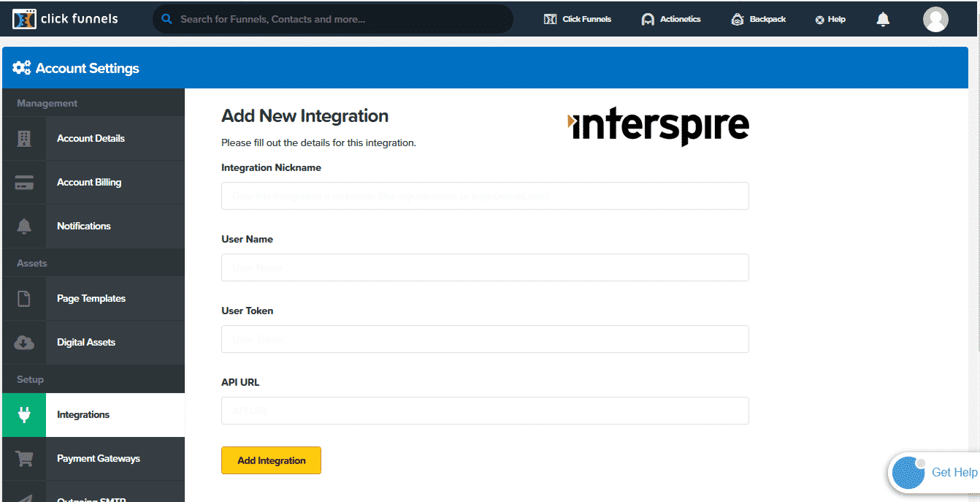Image resolution: width=980 pixels, height=502 pixels.
Task: Click the 'Please fill out the details' text
Action: [318, 142]
